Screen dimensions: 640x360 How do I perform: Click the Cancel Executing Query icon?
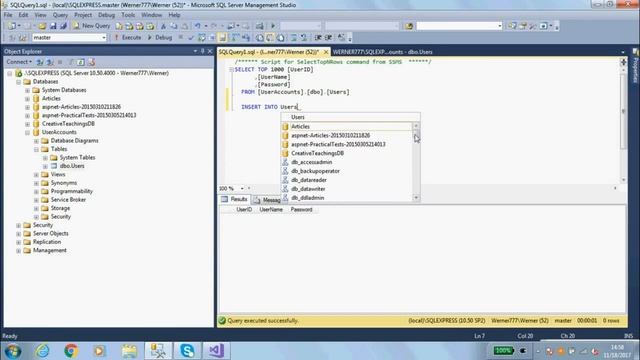[180, 38]
